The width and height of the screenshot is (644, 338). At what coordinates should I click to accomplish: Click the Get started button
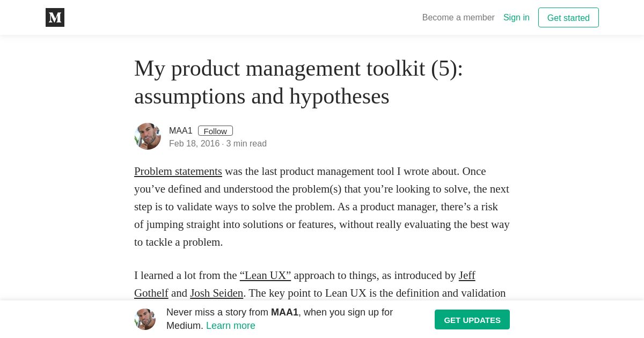tap(568, 18)
